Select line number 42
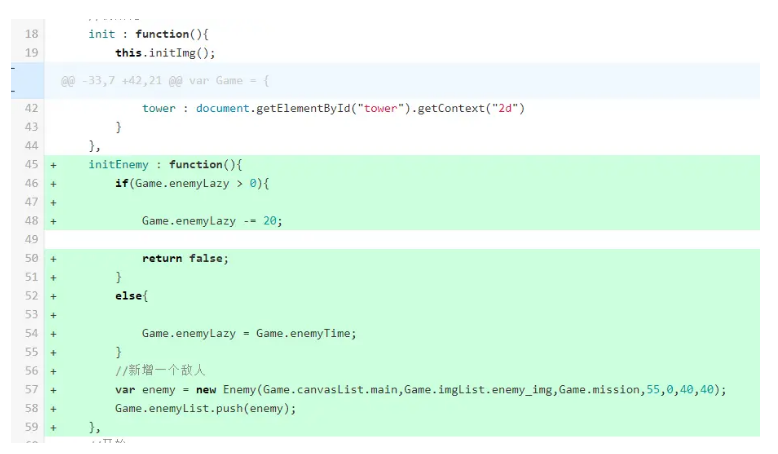This screenshot has width=778, height=454. click(31, 108)
